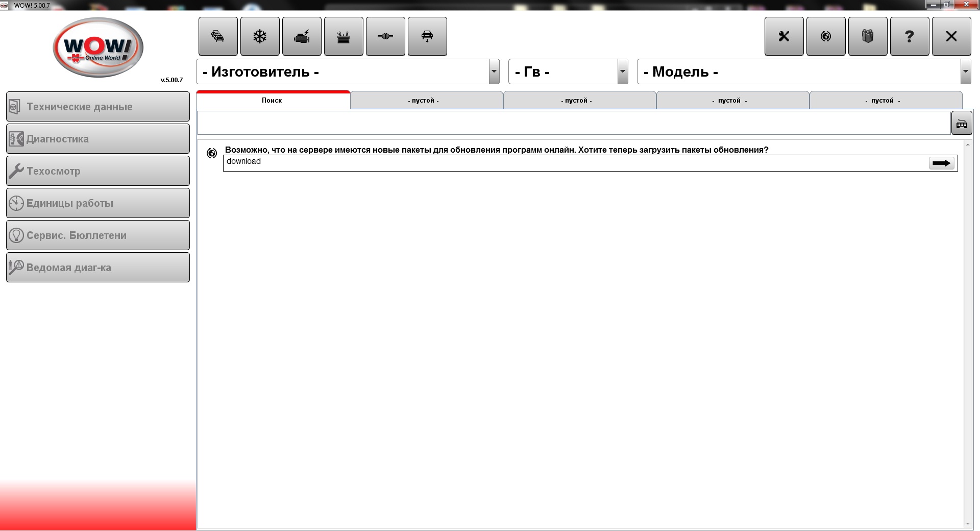Open the crossed tools settings icon
Image resolution: width=980 pixels, height=531 pixels.
[784, 36]
